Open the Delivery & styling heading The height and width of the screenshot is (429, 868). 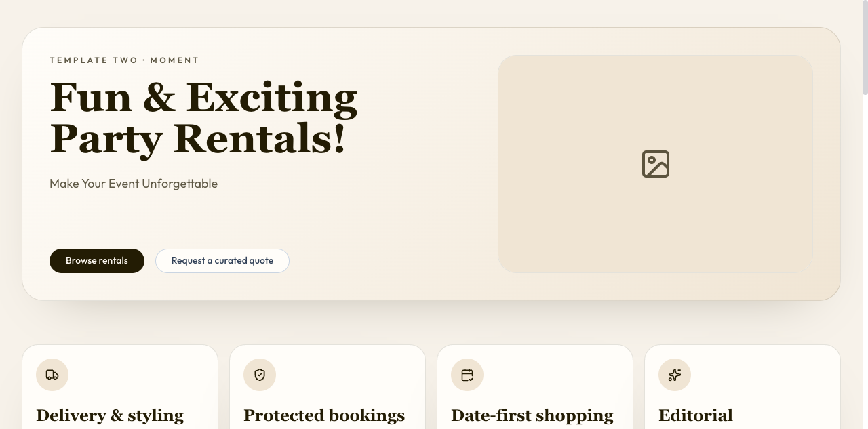(x=110, y=415)
